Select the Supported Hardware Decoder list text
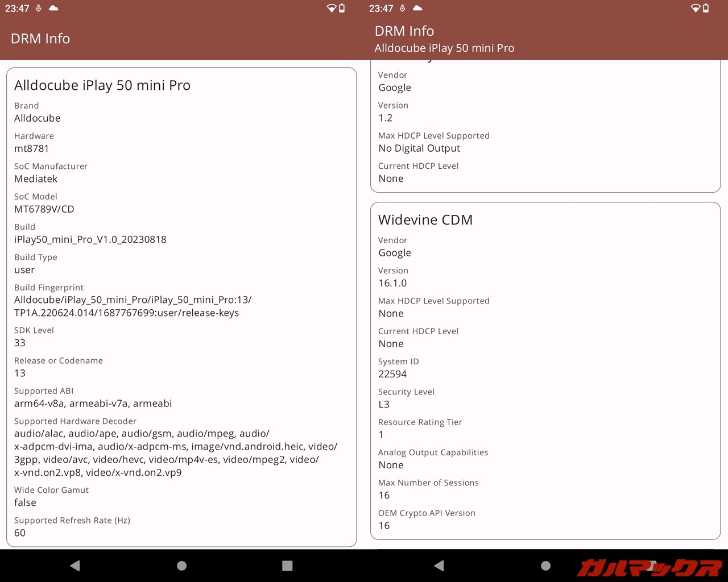Viewport: 728px width, 582px height. coord(175,453)
